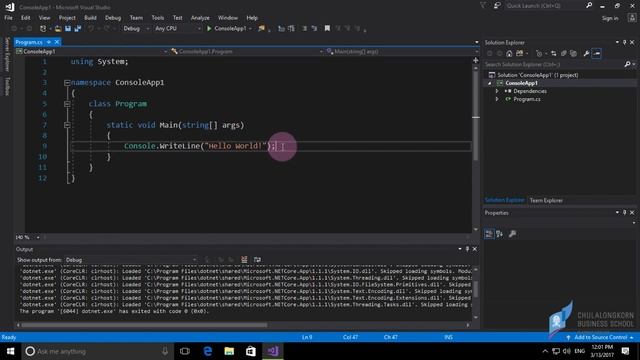640x360 pixels.
Task: Open the Build menu
Action: coord(90,18)
